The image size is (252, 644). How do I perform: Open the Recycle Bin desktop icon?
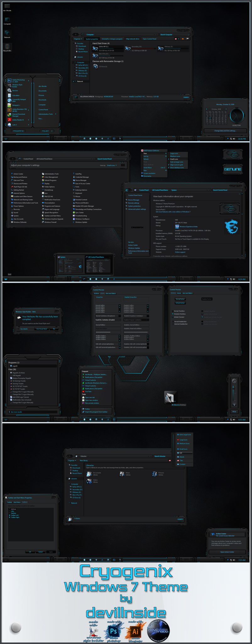click(7, 47)
